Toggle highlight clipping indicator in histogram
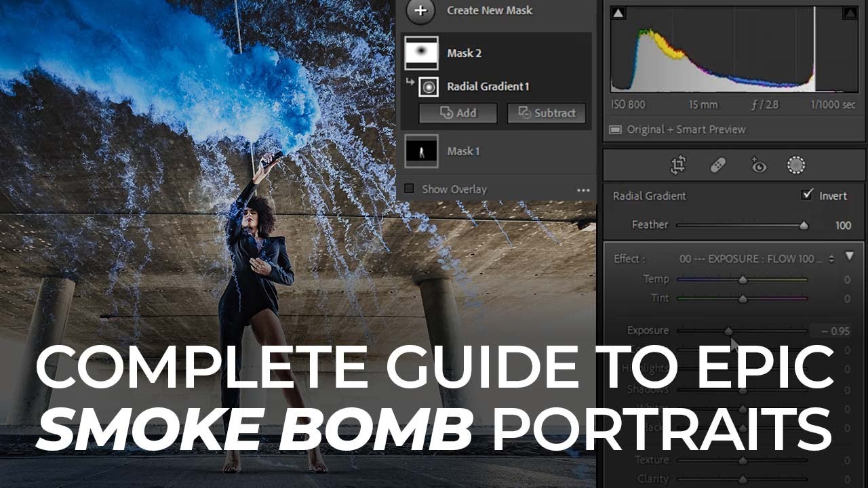This screenshot has width=868, height=488. tap(850, 13)
